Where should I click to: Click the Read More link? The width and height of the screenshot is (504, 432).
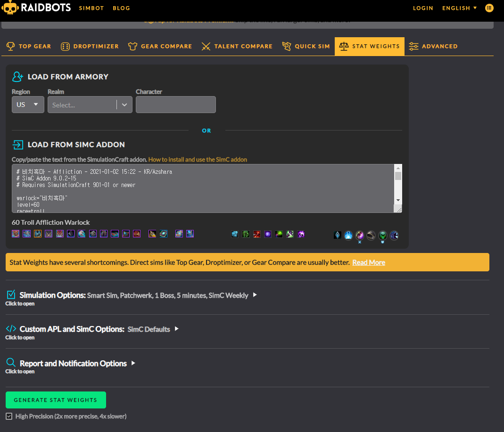[x=369, y=262]
